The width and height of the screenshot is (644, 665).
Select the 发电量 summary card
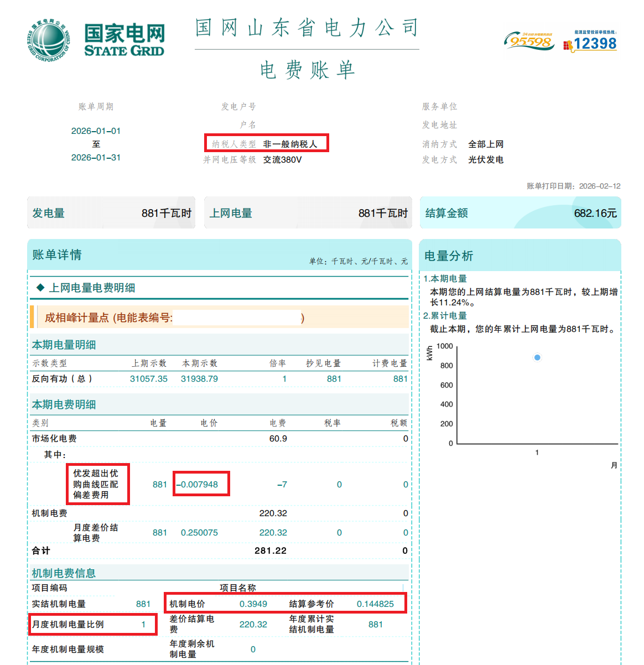coord(111,212)
